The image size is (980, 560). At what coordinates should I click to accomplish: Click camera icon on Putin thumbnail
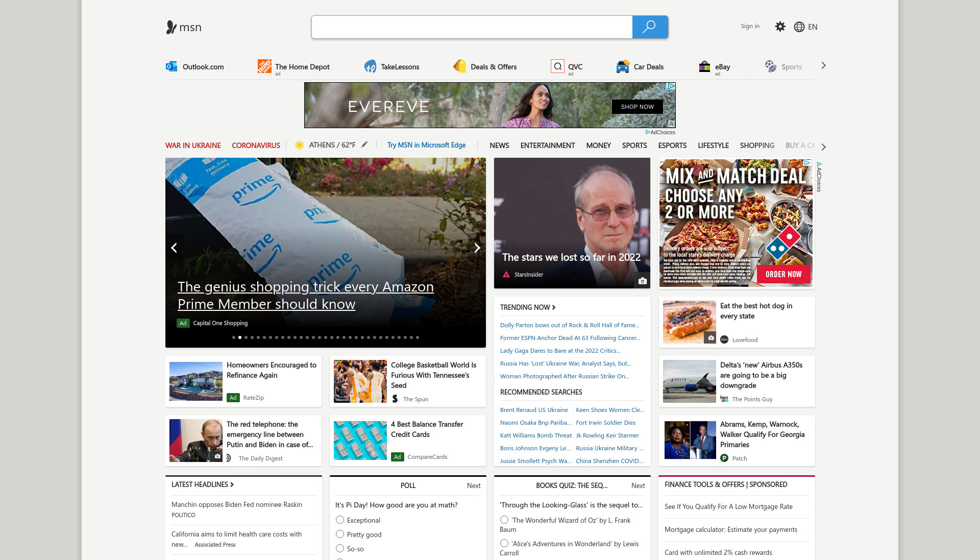[217, 456]
